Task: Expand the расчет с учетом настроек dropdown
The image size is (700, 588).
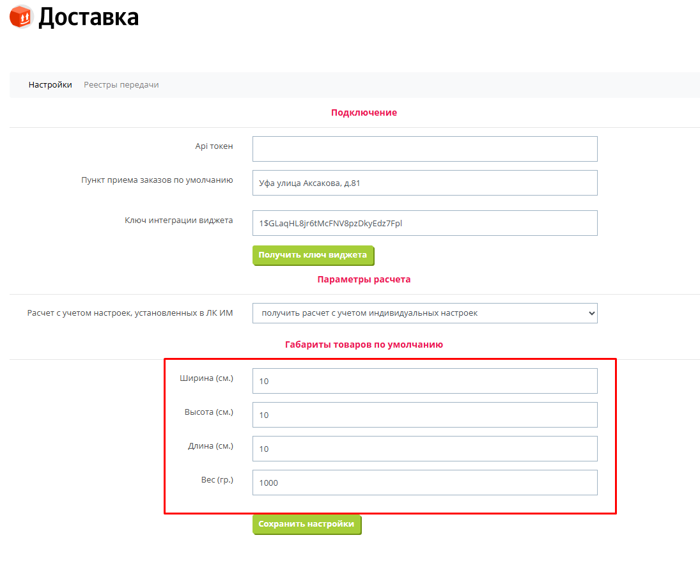Action: point(424,313)
